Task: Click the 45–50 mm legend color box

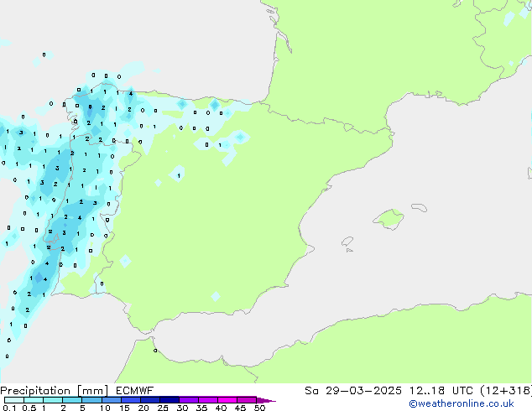Action: [x=247, y=400]
